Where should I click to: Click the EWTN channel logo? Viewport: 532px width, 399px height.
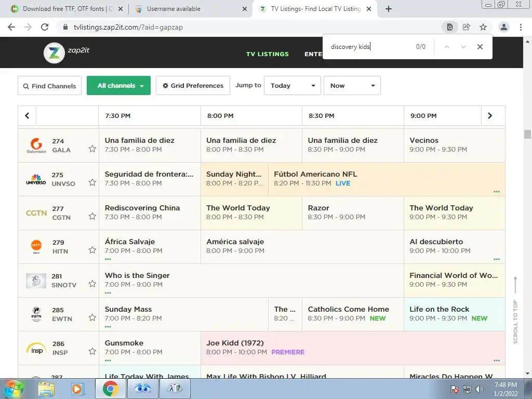pos(36,314)
